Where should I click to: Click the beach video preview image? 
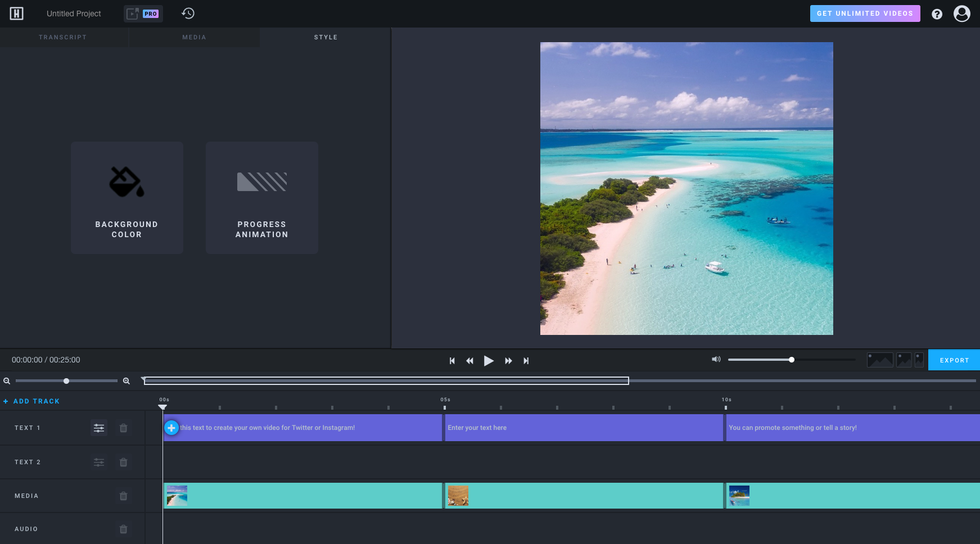(x=687, y=188)
